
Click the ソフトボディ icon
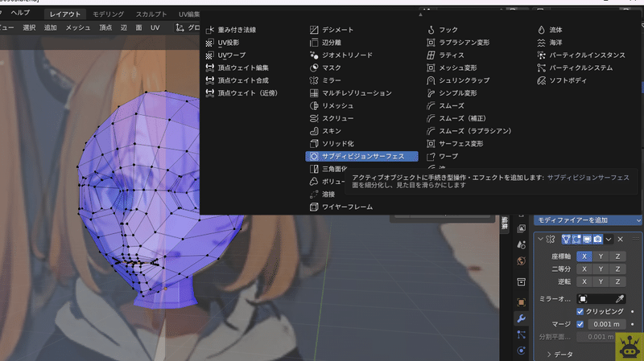pos(541,80)
